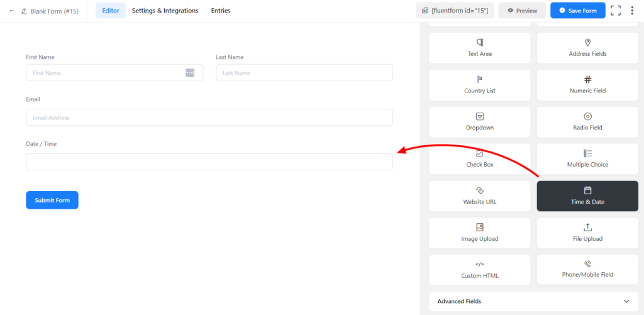
Task: Add a Dropdown field to form
Action: [480, 122]
